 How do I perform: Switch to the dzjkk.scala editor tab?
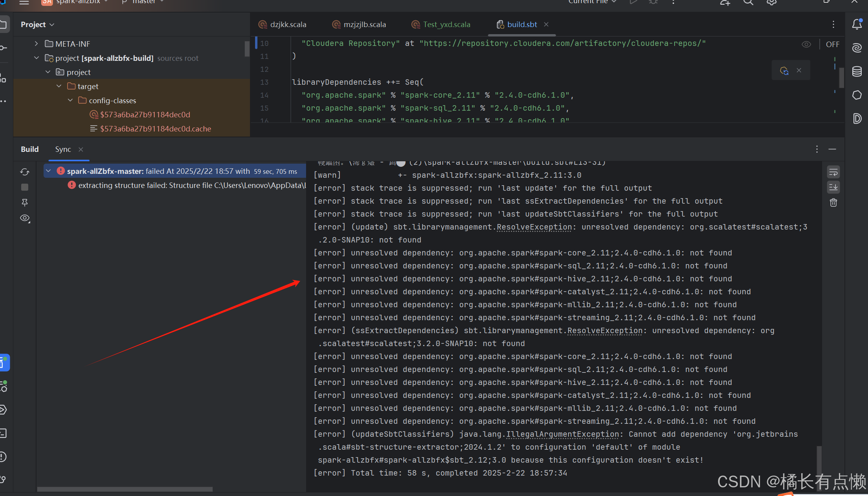coord(288,24)
